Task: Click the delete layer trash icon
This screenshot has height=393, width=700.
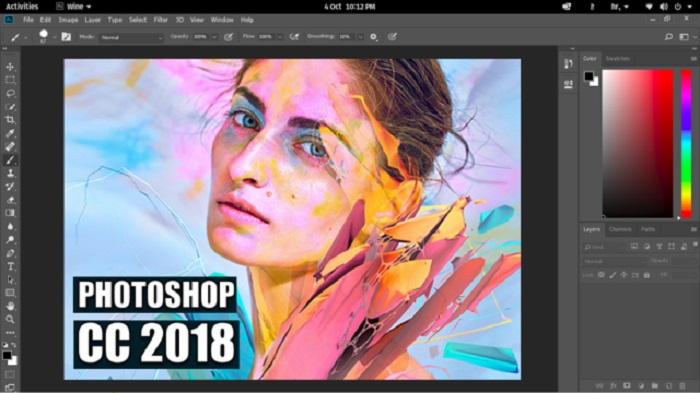Action: [682, 385]
